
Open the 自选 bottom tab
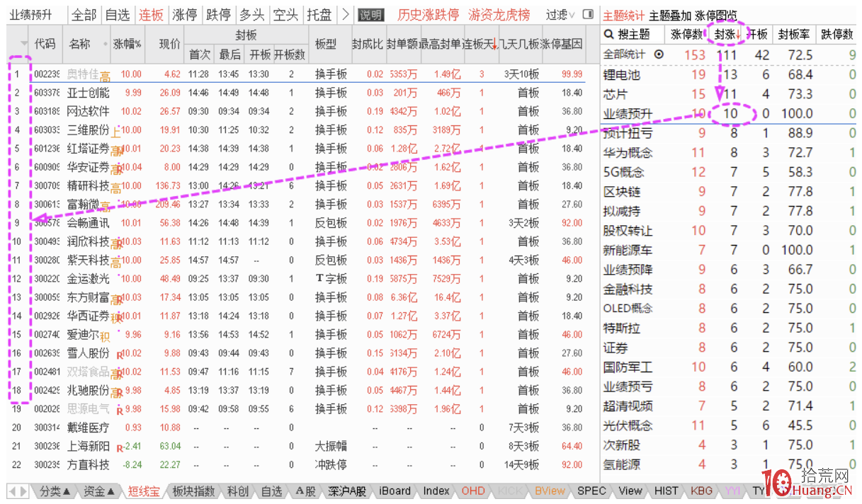tap(272, 491)
